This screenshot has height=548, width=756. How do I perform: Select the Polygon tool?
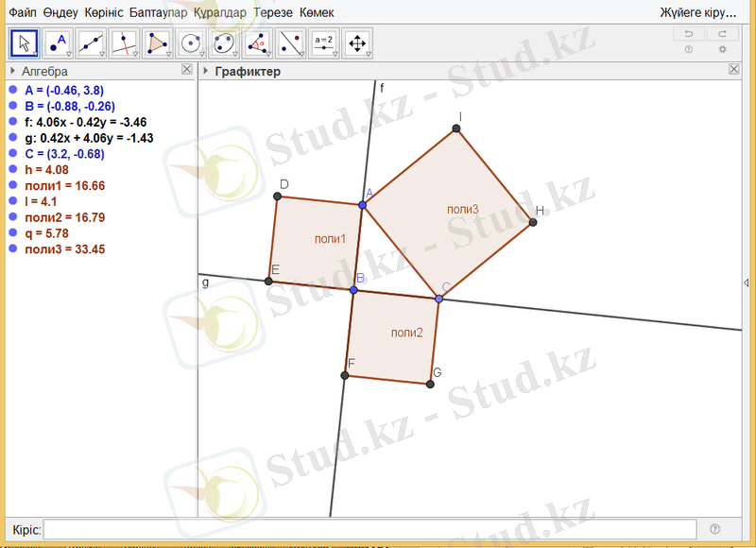point(158,43)
